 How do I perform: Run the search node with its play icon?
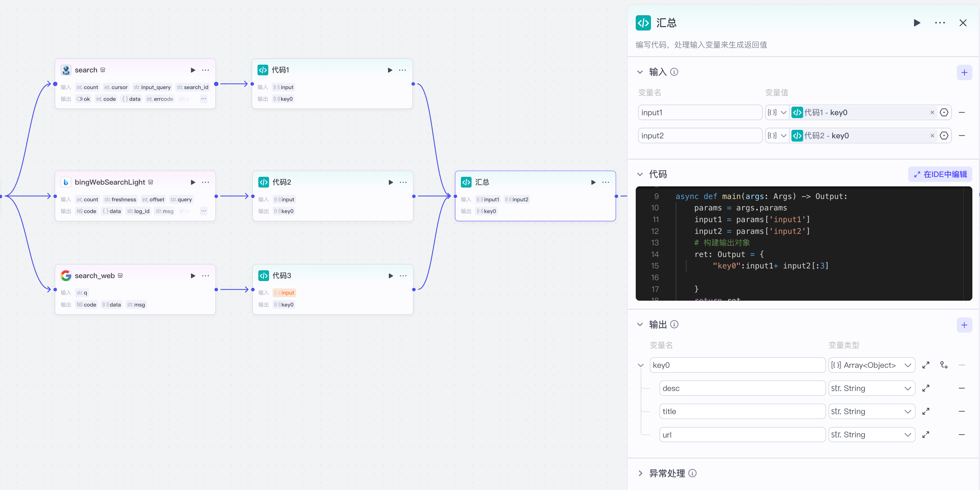point(193,70)
